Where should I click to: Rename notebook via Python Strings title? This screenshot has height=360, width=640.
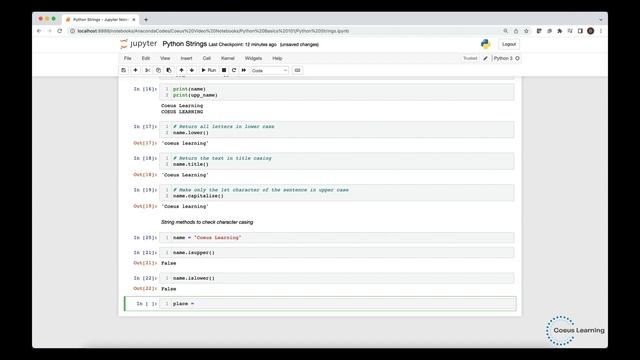coord(184,44)
